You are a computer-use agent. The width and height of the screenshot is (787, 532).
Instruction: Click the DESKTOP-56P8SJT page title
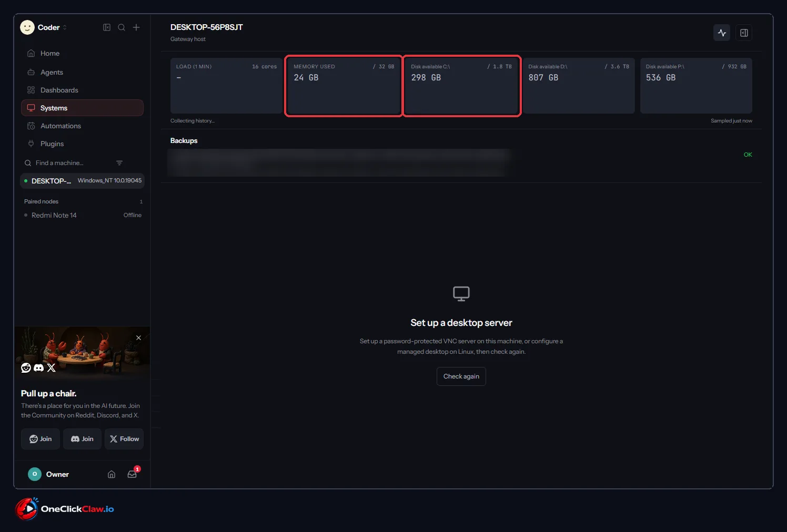point(207,27)
